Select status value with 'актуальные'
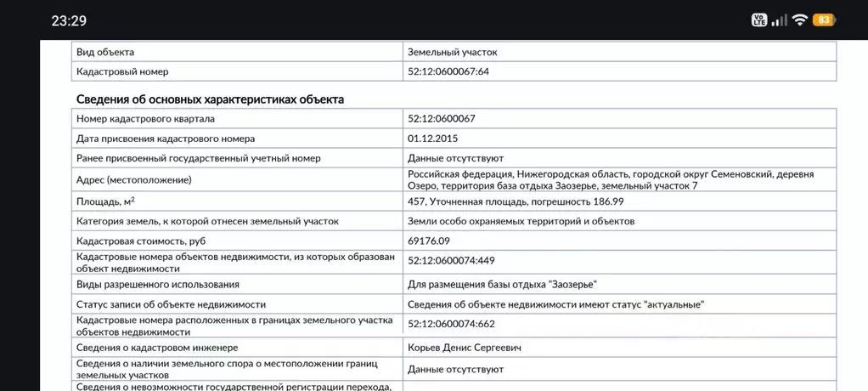 (x=555, y=304)
